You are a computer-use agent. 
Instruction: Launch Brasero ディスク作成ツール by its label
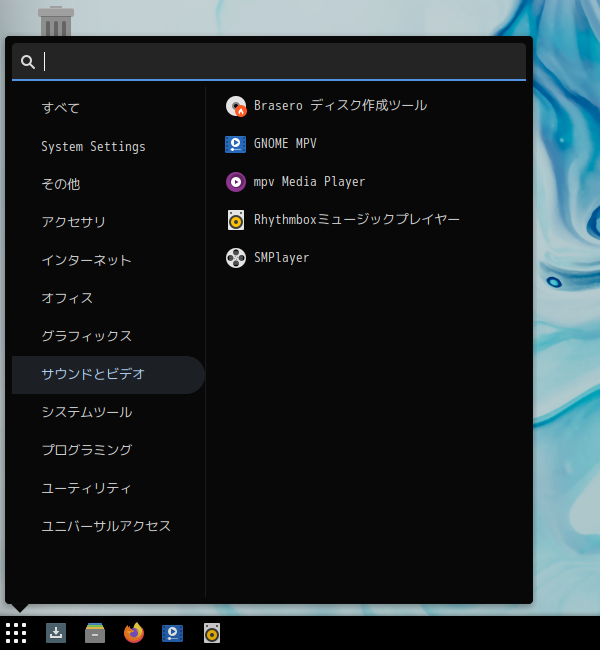pyautogui.click(x=340, y=106)
